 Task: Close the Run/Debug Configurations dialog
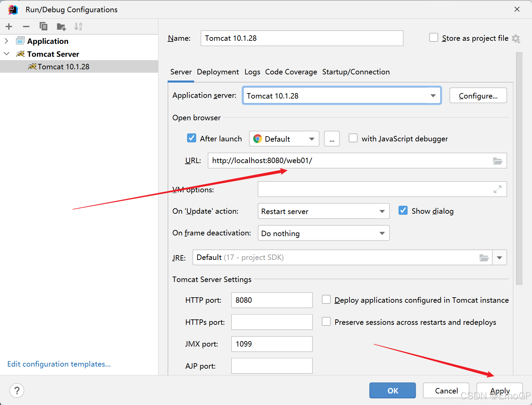click(517, 9)
